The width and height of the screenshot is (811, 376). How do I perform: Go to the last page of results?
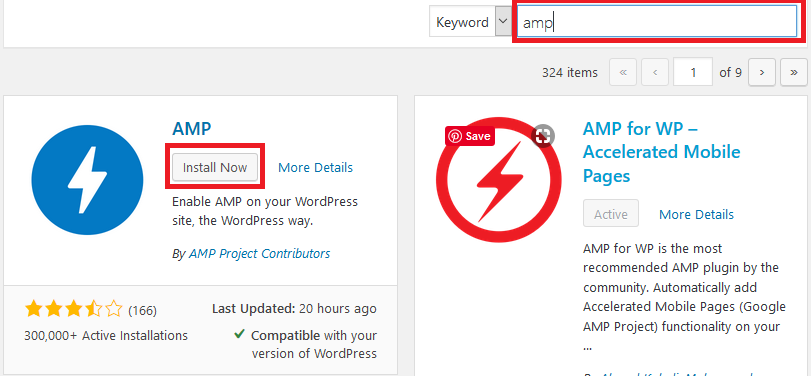794,72
